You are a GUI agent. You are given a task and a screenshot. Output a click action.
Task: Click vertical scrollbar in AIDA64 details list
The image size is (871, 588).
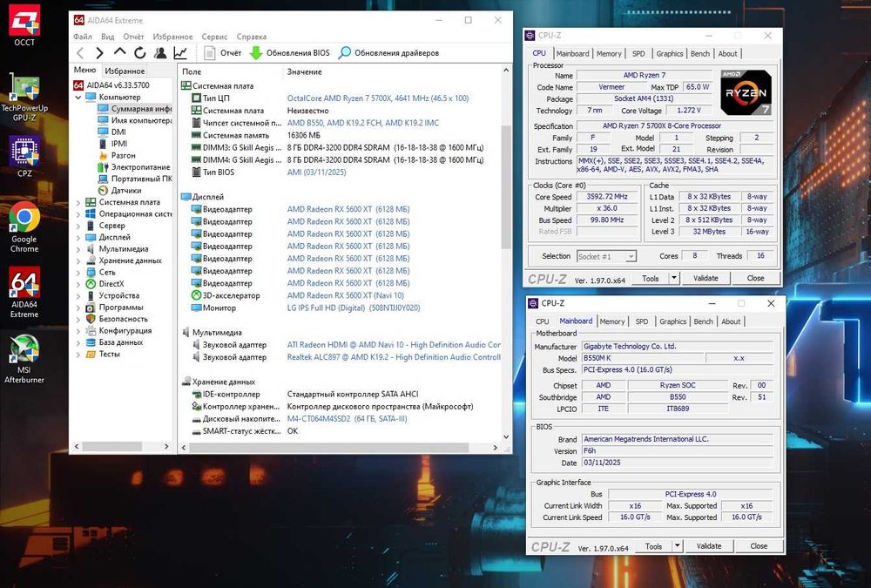pos(505,187)
